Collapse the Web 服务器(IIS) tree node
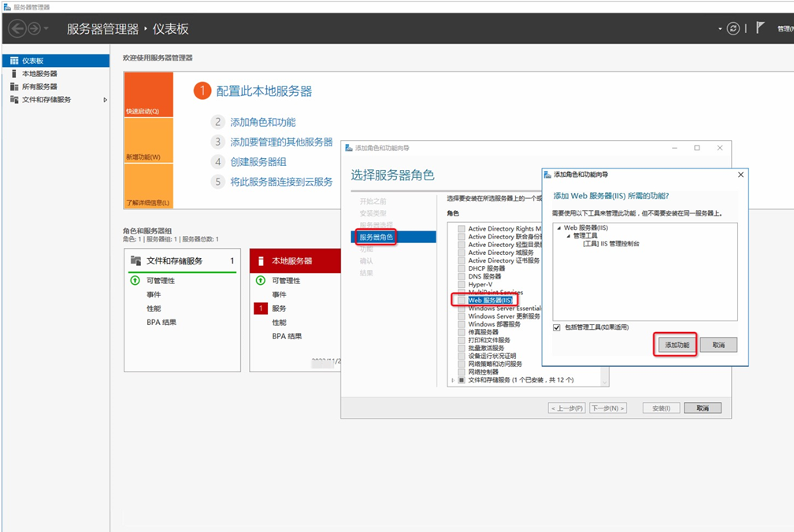 pos(559,227)
